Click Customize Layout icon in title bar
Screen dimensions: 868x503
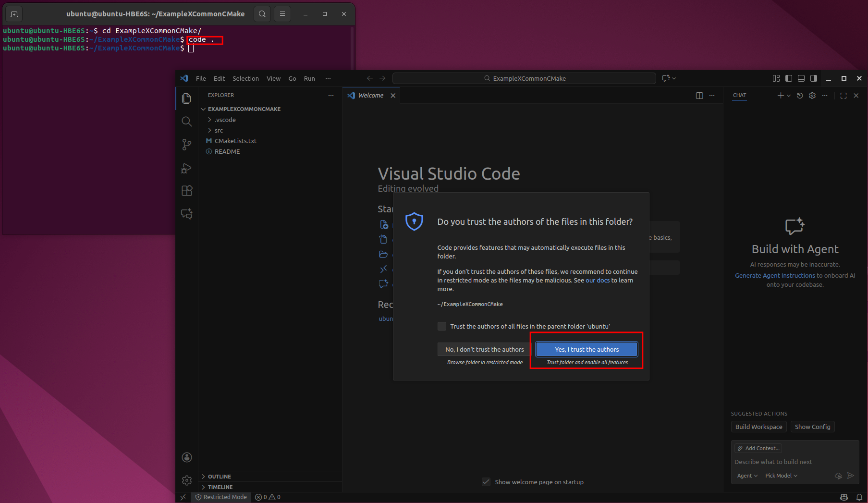click(x=776, y=78)
